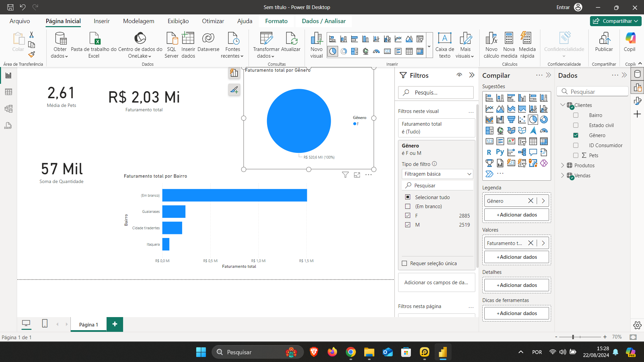The image size is (644, 362).
Task: Click the Medida rápida icon
Action: click(x=527, y=39)
